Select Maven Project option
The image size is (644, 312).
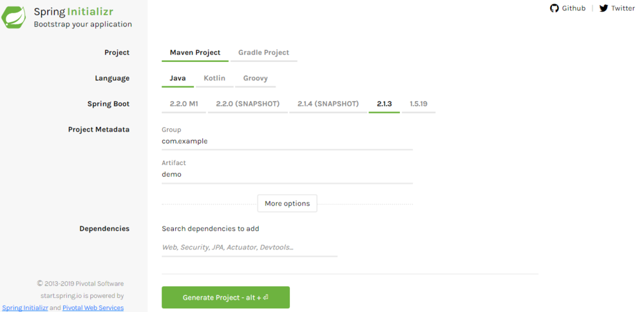click(195, 53)
